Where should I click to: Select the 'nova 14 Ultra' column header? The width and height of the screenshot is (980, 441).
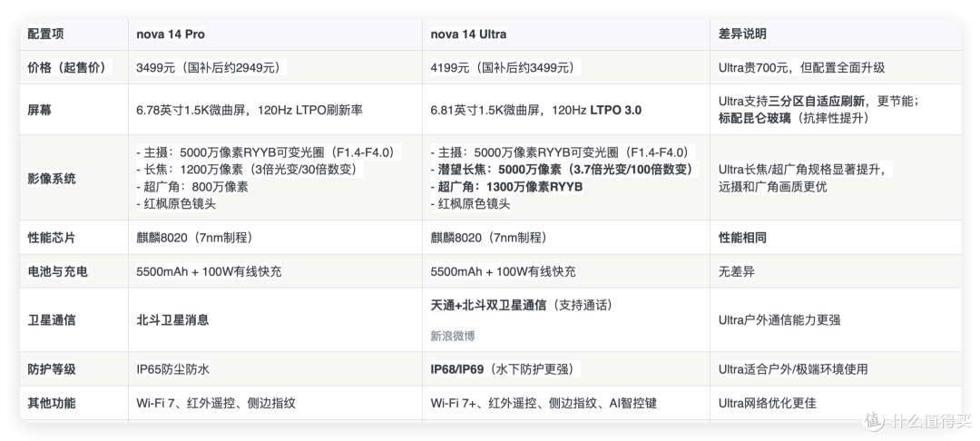tap(468, 34)
